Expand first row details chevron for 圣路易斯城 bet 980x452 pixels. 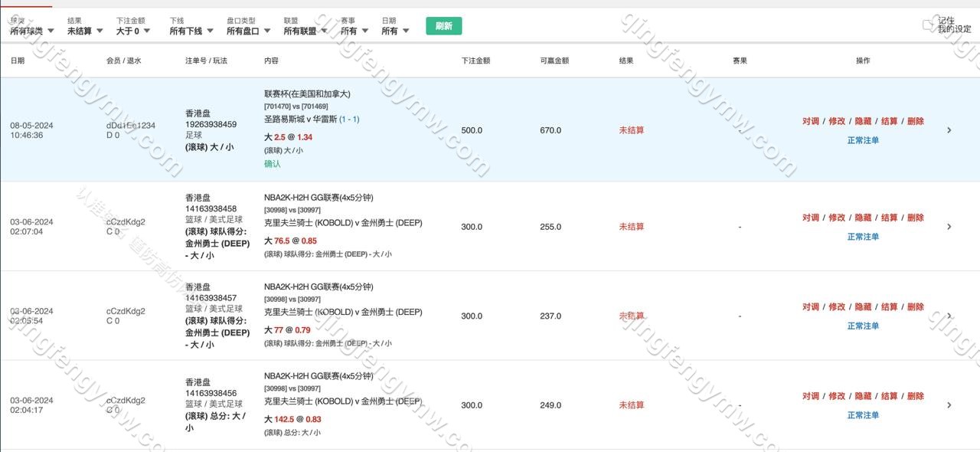coord(949,130)
